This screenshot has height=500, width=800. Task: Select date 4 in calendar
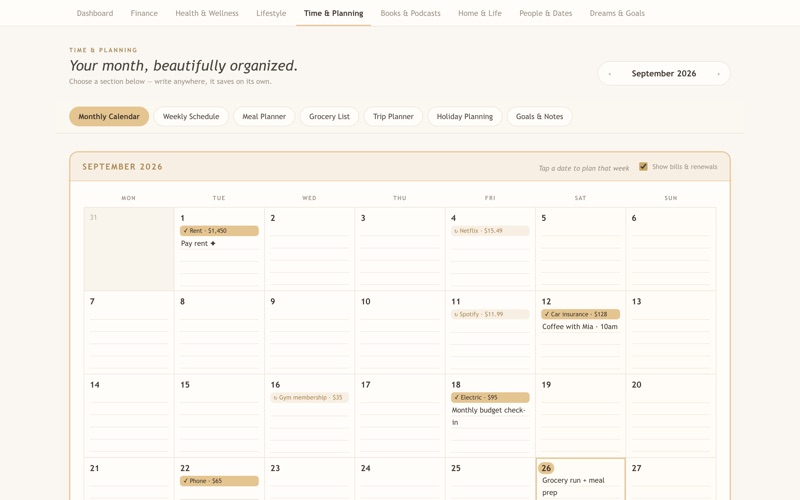453,218
